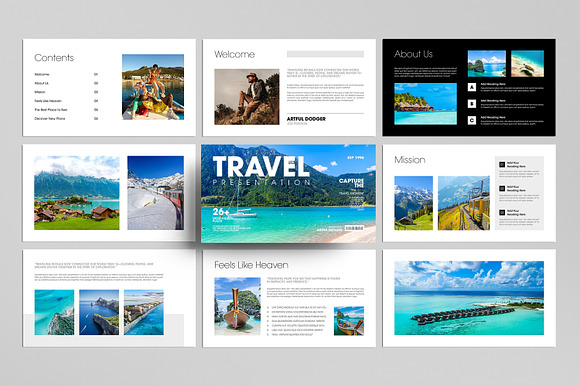The width and height of the screenshot is (580, 386).
Task: Open the small boat photo beside bullet list
Action: [349, 321]
